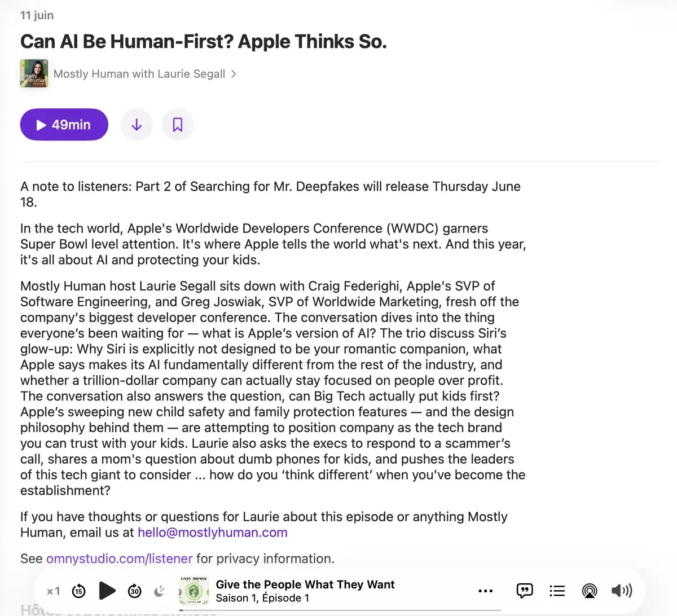Screen dimensions: 677x616
Task: Click the Give the People What They Want artwork
Action: click(x=194, y=591)
